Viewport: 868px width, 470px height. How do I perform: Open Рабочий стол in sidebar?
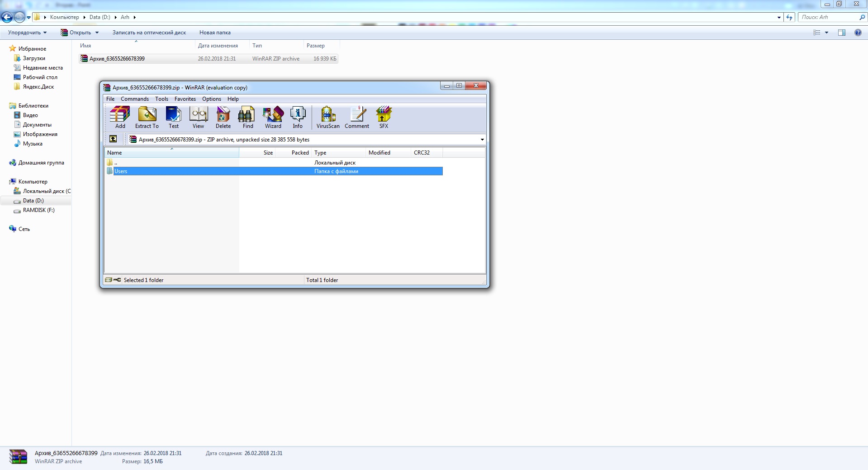(40, 77)
